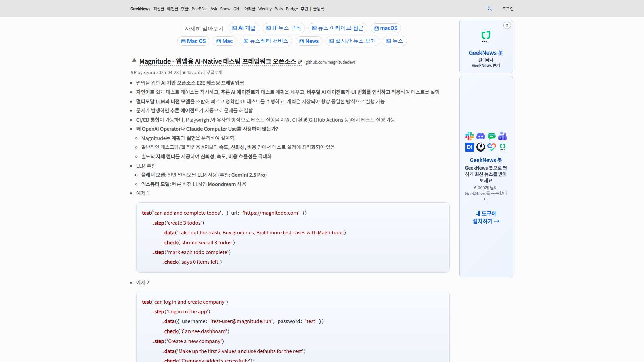
Task: Open the Badge menu item
Action: [292, 9]
